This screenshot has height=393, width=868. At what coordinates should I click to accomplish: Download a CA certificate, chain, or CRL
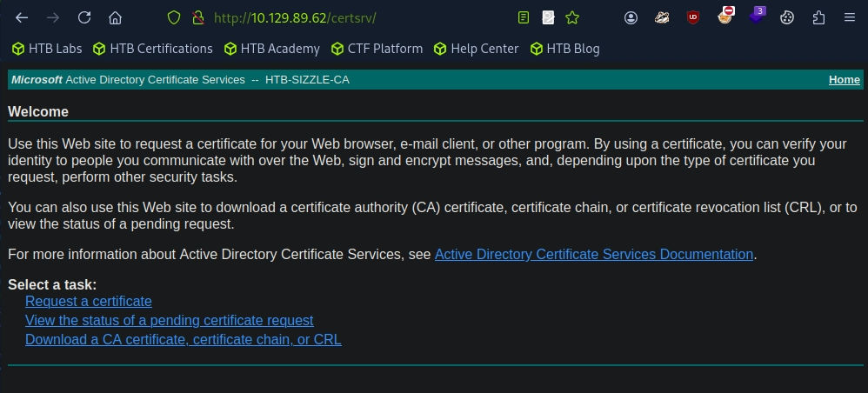(x=184, y=339)
